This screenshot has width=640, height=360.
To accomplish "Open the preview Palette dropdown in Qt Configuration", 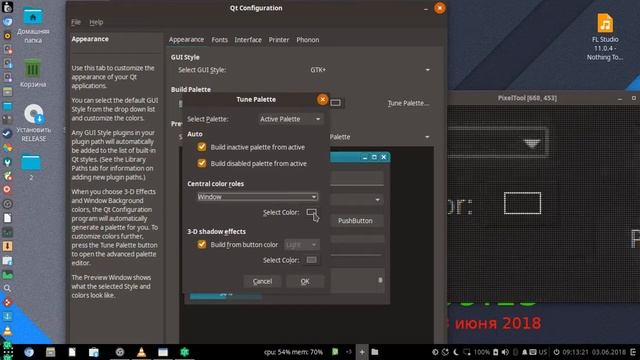I will 380,137.
